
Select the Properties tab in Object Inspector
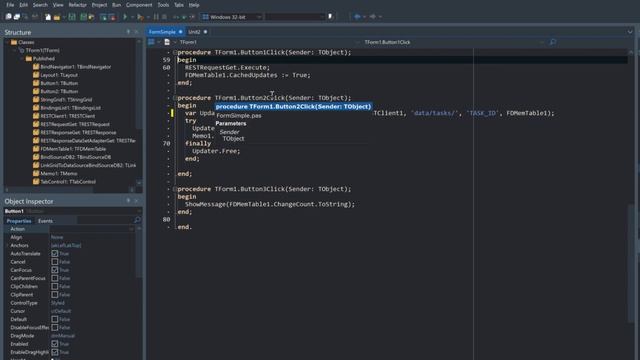(x=19, y=221)
